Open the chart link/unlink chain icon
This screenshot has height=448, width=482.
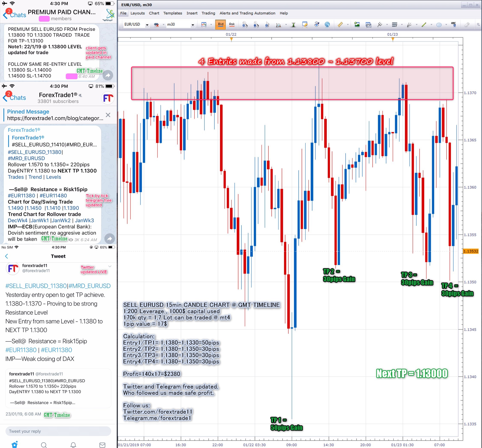(156, 24)
